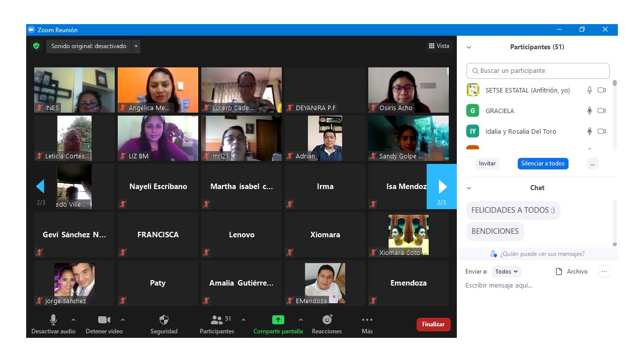Open Seguridad shield menu

click(x=164, y=324)
